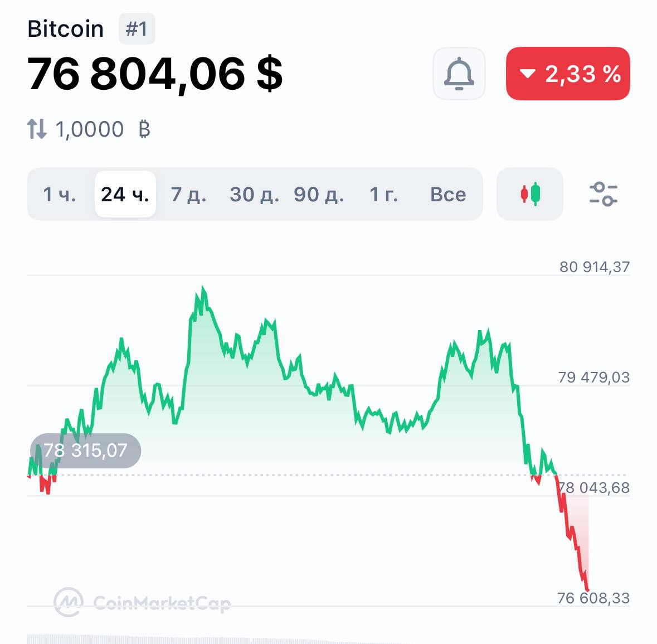Tap the Bitcoin ₿ currency symbol
The width and height of the screenshot is (657, 644).
[x=144, y=129]
